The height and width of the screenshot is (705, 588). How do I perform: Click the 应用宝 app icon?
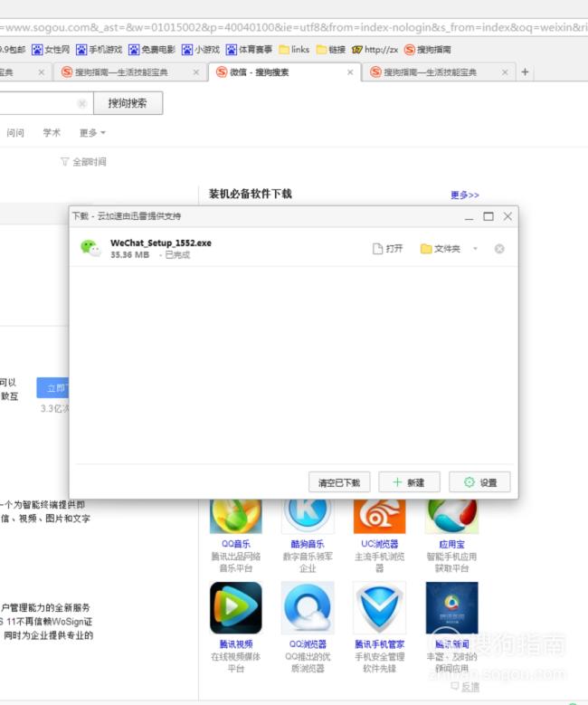point(451,516)
